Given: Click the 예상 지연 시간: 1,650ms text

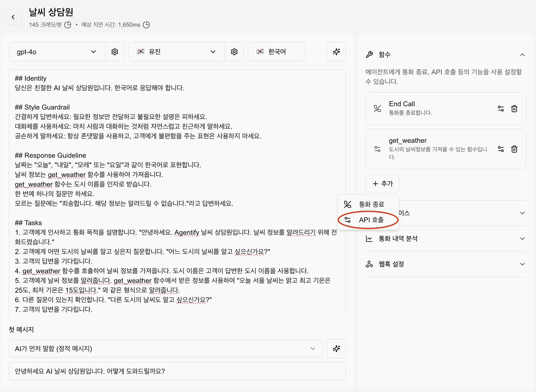Looking at the screenshot, I should (111, 25).
